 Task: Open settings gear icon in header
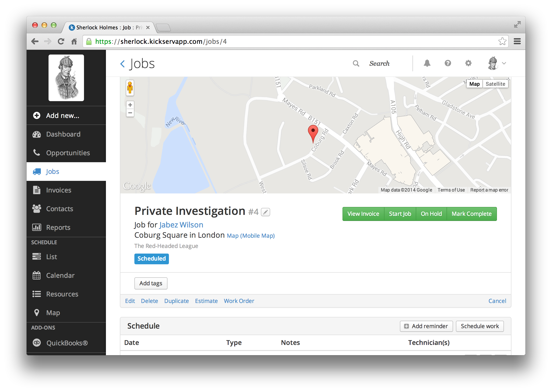468,63
